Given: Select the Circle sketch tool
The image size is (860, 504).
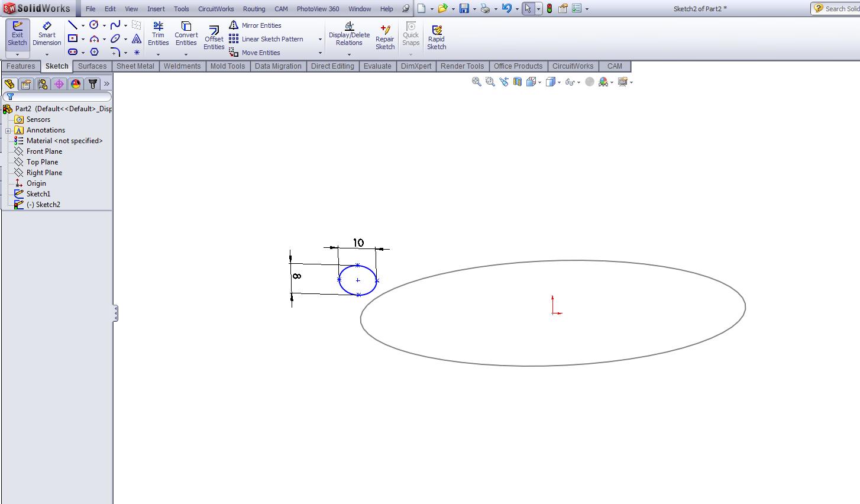Looking at the screenshot, I should (x=94, y=25).
